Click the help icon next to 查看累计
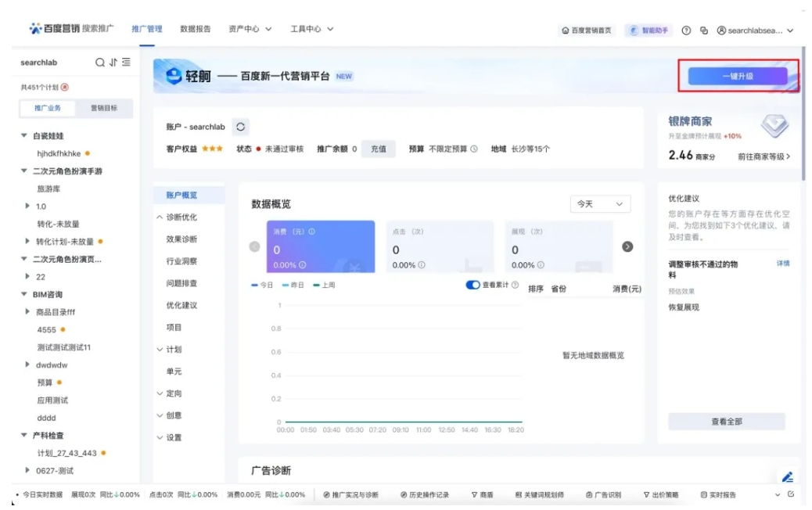 [515, 285]
